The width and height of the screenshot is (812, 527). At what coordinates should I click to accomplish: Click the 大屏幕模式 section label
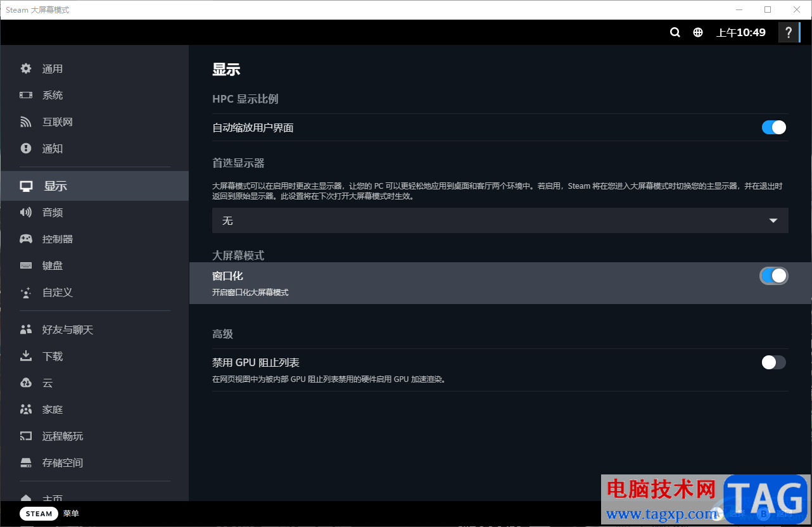[x=238, y=255]
